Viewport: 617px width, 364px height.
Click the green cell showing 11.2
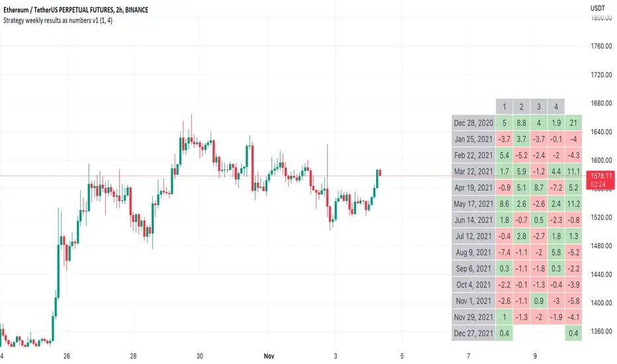coord(574,204)
